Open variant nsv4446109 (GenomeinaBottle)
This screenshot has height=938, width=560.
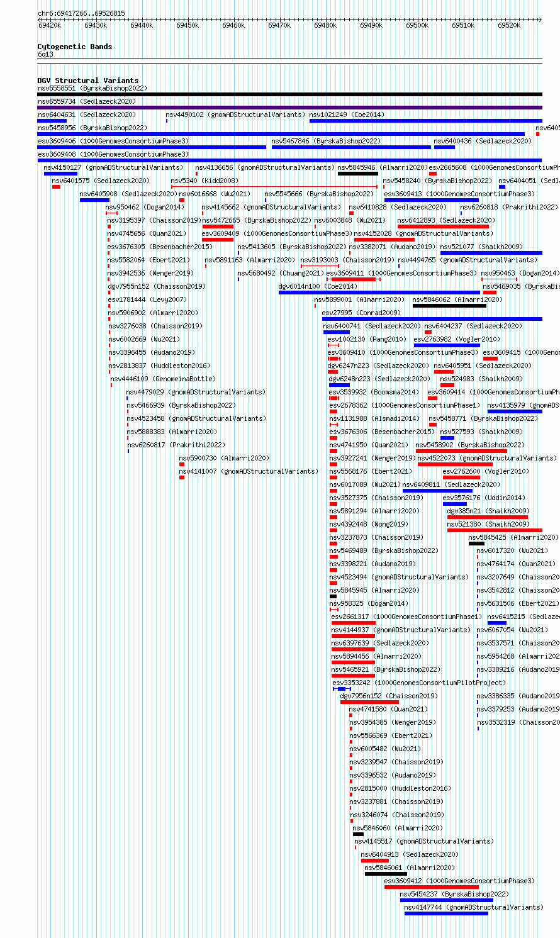coord(163,379)
